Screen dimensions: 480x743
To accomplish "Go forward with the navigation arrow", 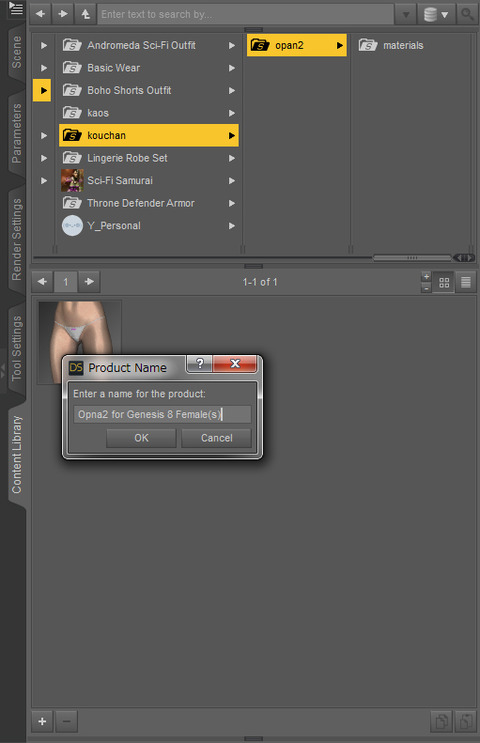I will tap(63, 14).
